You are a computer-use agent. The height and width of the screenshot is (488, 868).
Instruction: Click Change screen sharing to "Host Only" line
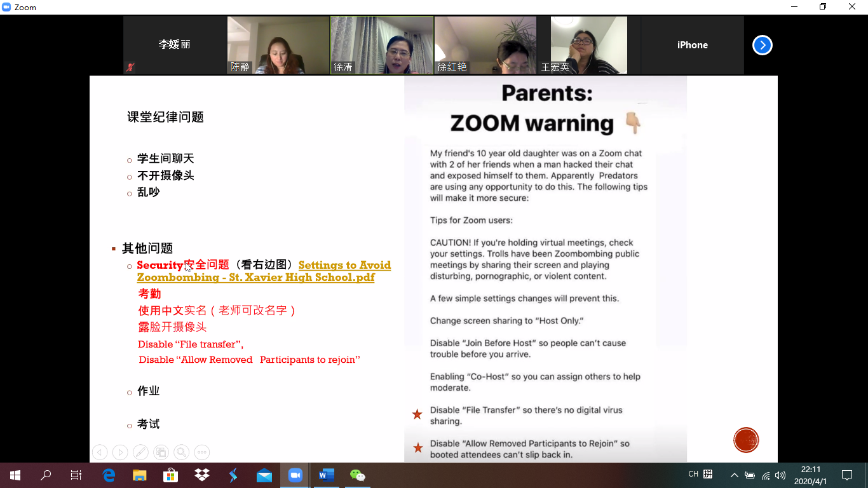(x=506, y=321)
